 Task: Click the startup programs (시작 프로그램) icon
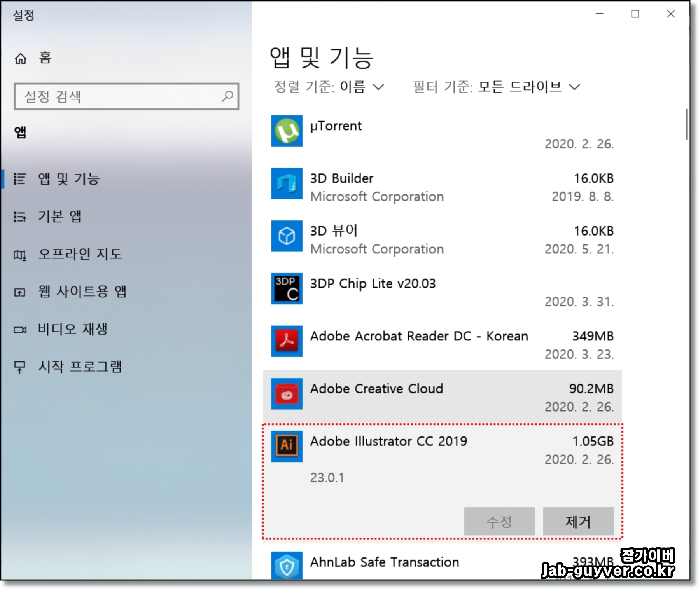(x=20, y=367)
